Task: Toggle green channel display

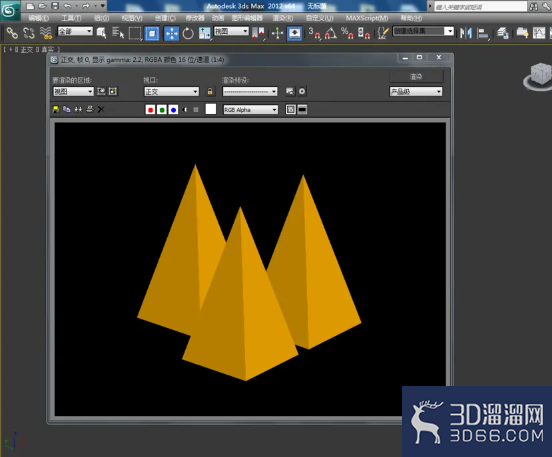Action: click(162, 110)
